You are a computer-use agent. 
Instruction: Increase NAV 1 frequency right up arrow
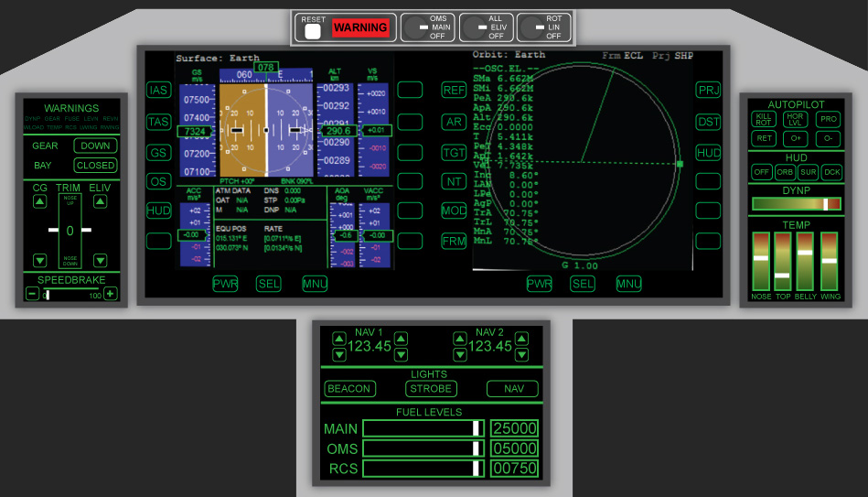[401, 339]
